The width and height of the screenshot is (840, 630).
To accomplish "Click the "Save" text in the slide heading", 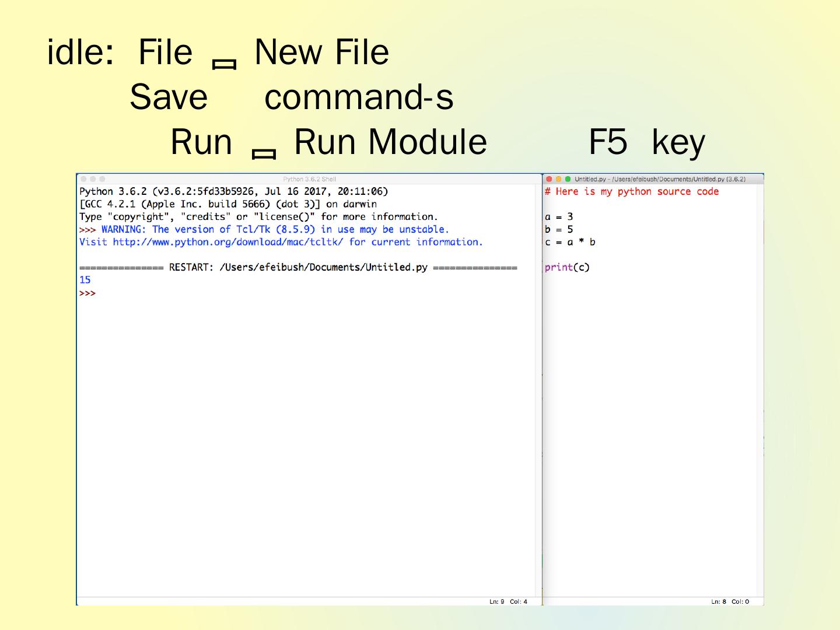I will tap(169, 97).
